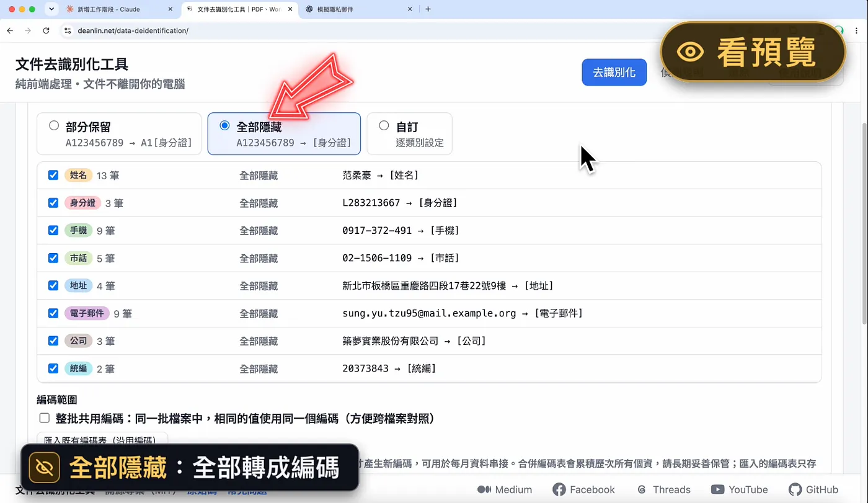Close the 模擬隱私郵件 tab

(x=410, y=9)
